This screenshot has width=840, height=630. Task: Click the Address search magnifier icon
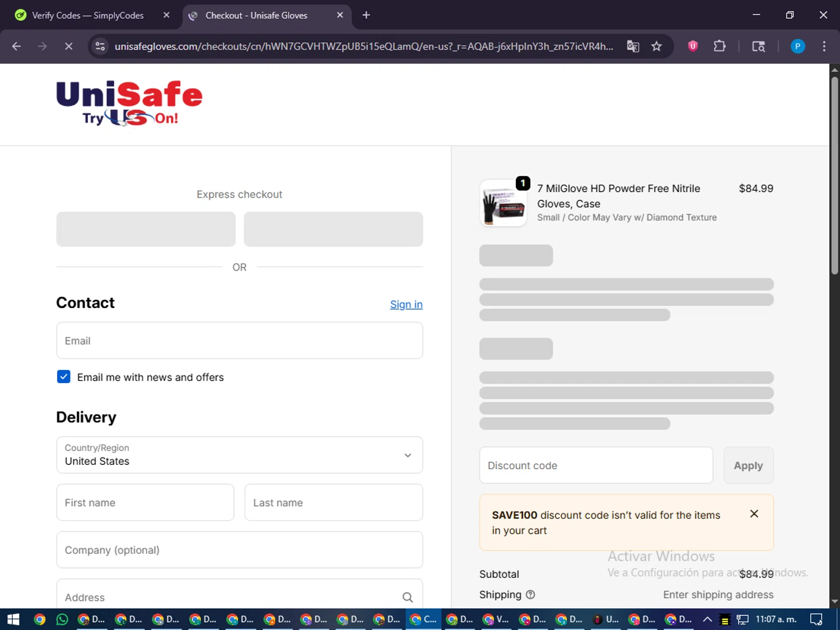408,598
